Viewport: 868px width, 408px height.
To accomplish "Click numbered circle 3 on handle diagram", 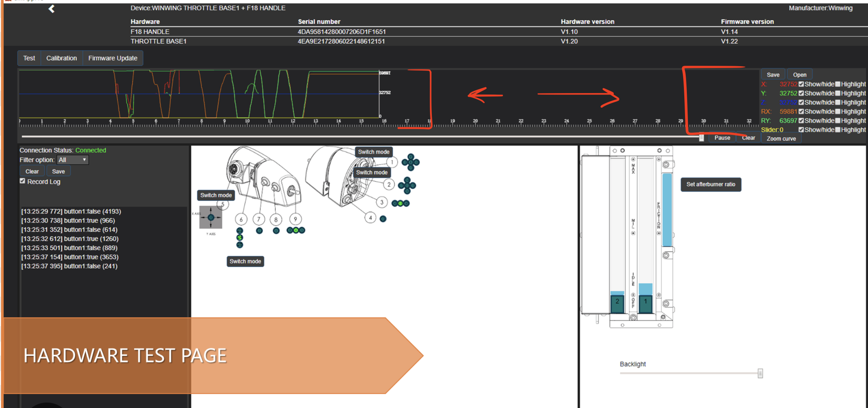I will click(382, 202).
